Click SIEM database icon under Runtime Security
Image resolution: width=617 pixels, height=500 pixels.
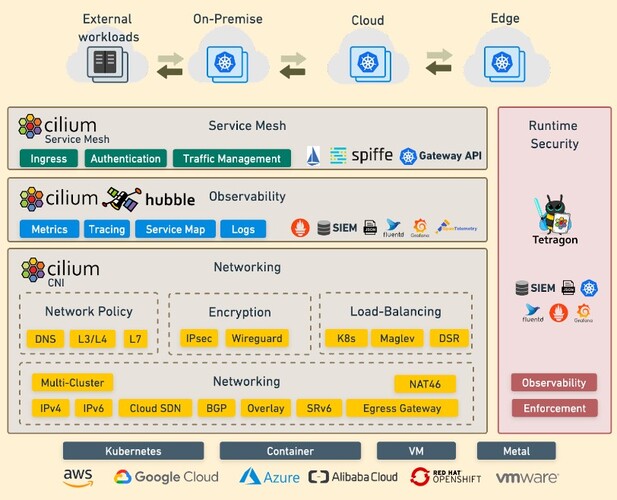pyautogui.click(x=522, y=288)
